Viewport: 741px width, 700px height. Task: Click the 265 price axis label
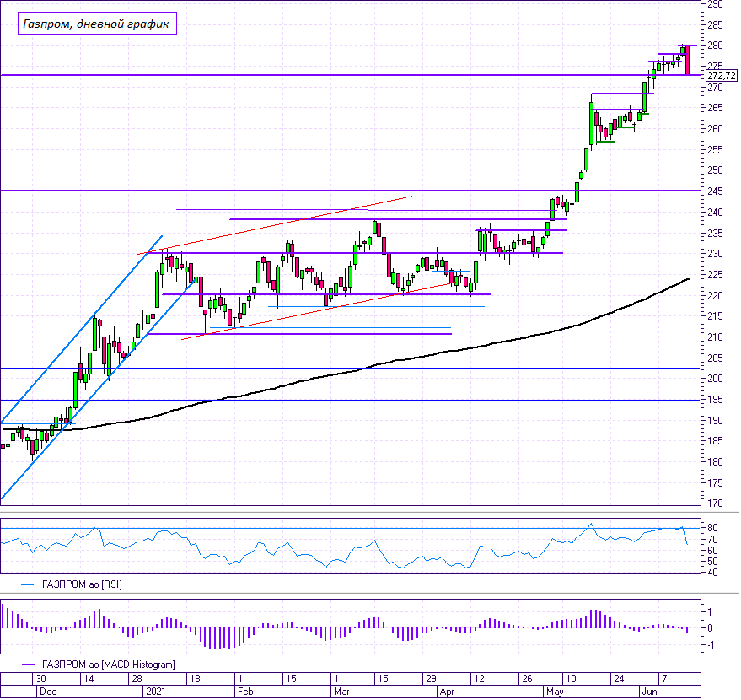click(715, 108)
